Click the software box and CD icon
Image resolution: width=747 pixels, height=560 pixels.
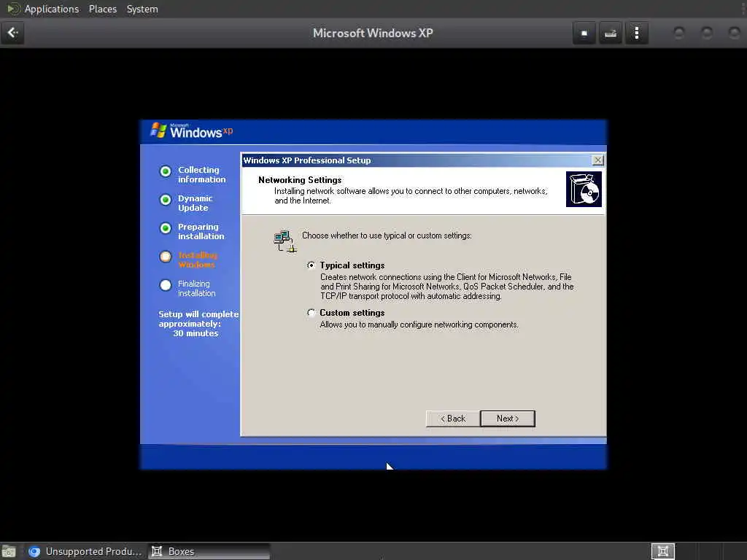584,189
